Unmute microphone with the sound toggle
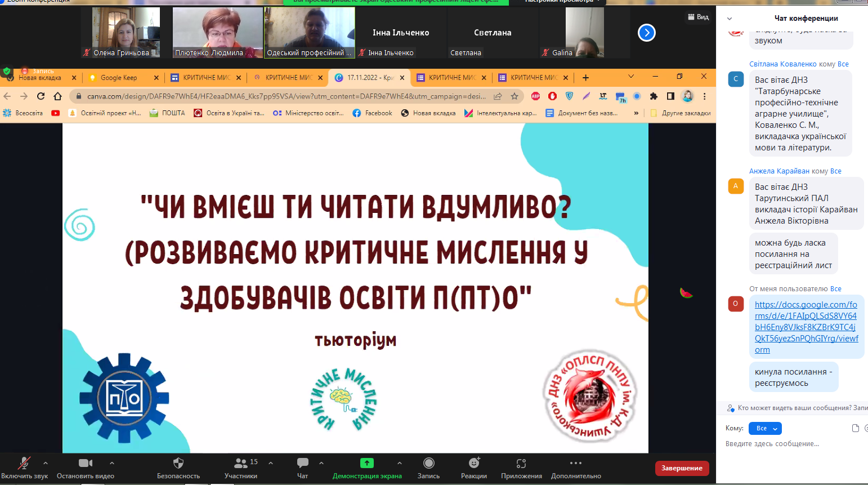 pyautogui.click(x=24, y=464)
